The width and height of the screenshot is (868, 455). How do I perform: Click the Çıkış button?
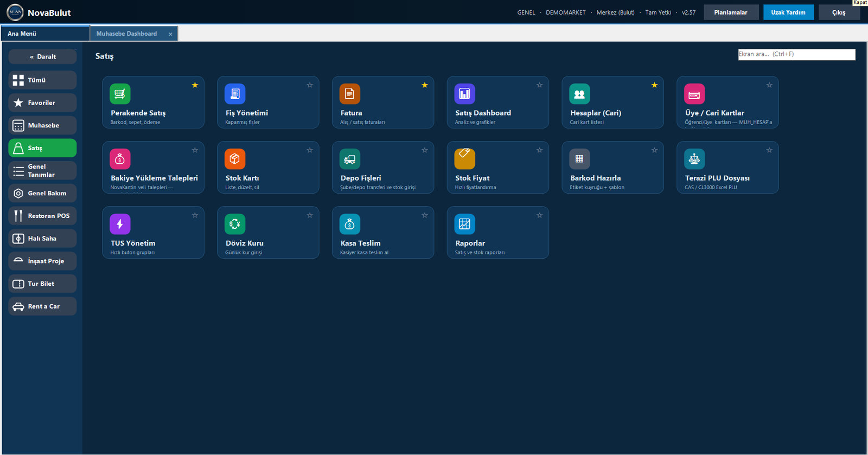839,12
